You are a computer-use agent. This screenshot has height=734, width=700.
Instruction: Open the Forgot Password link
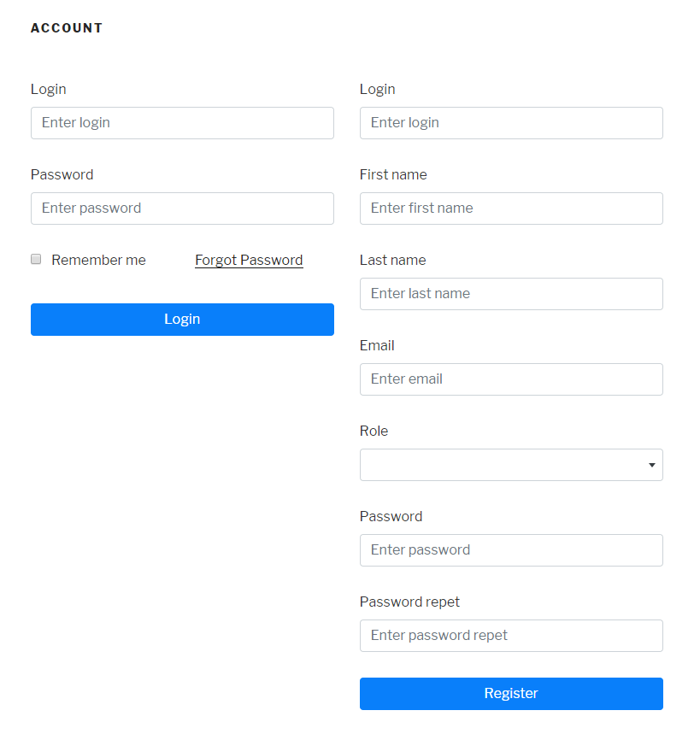(249, 260)
